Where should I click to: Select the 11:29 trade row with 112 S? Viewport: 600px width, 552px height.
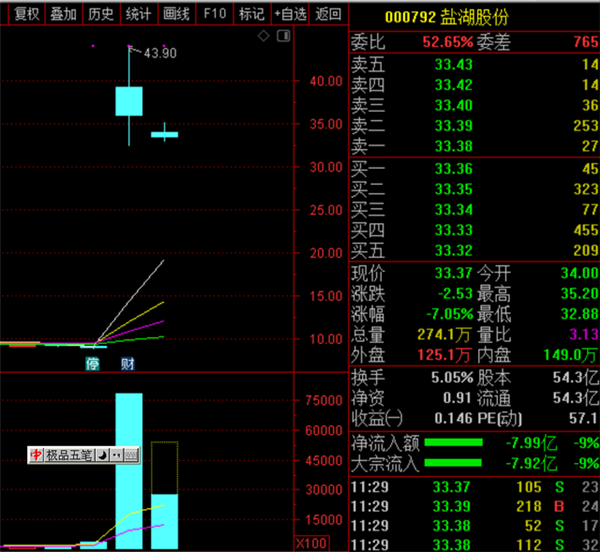pyautogui.click(x=474, y=544)
